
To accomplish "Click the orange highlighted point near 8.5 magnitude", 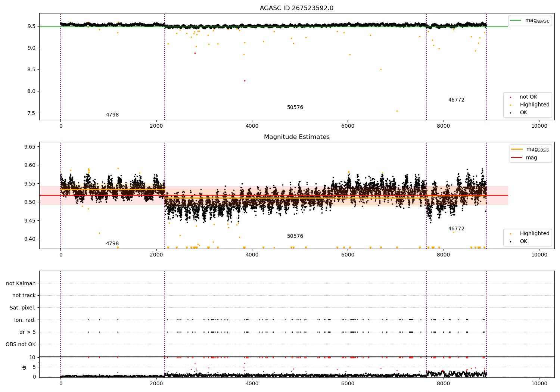I will click(x=381, y=69).
